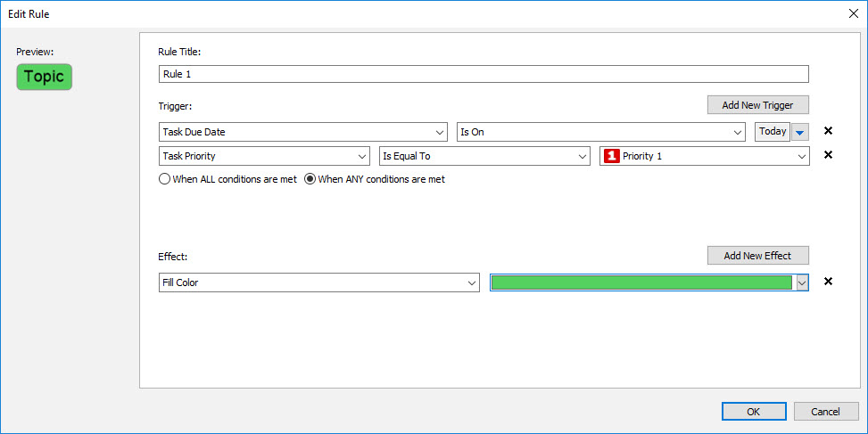Delete the Task Priority trigger row
The width and height of the screenshot is (868, 434).
[x=828, y=155]
